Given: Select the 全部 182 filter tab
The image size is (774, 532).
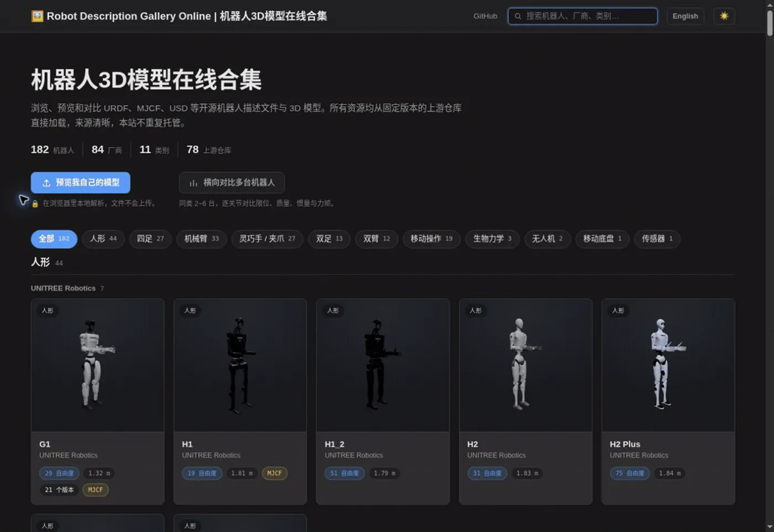Looking at the screenshot, I should (54, 239).
